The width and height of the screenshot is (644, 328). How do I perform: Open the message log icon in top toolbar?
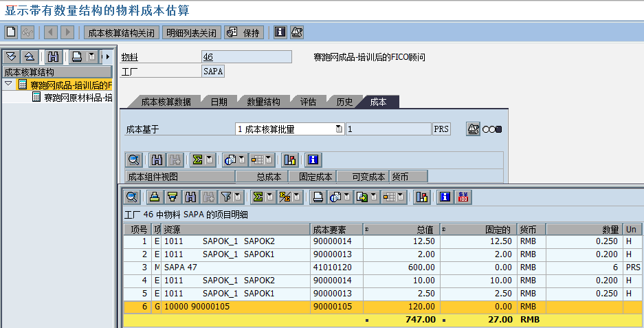click(297, 32)
